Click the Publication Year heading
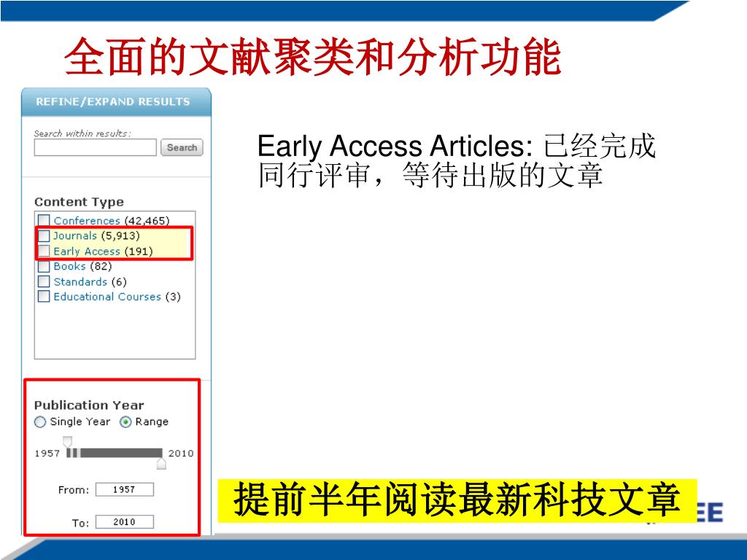 coord(89,405)
